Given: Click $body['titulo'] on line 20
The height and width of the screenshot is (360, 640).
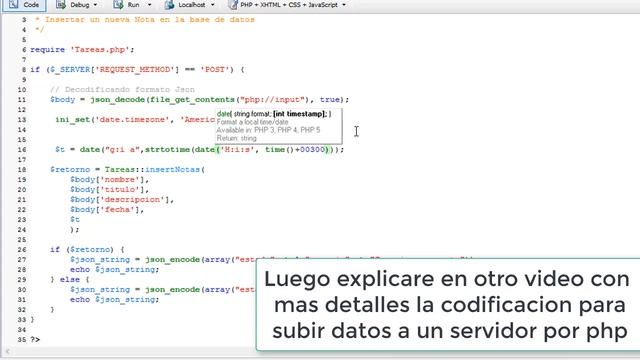Looking at the screenshot, I should pyautogui.click(x=109, y=189).
